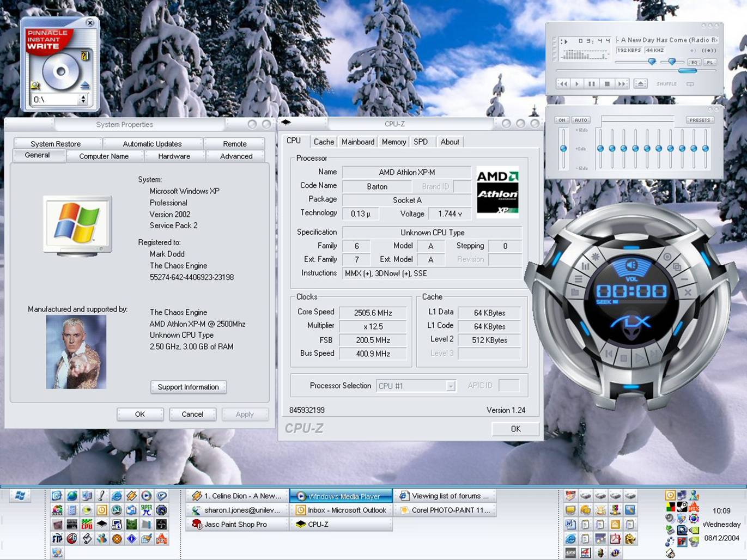Click the minimize dash icon on alien player
The width and height of the screenshot is (747, 560).
684,279
